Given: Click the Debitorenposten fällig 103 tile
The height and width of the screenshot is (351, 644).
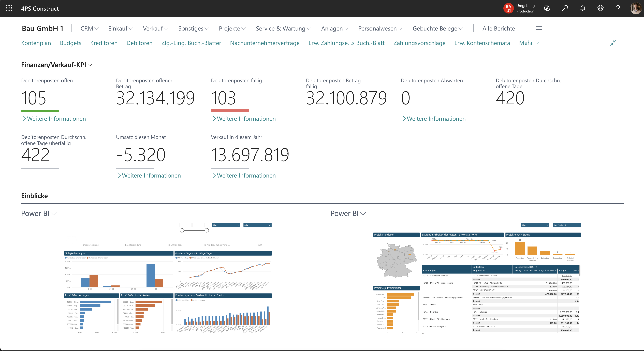Looking at the screenshot, I should point(223,98).
